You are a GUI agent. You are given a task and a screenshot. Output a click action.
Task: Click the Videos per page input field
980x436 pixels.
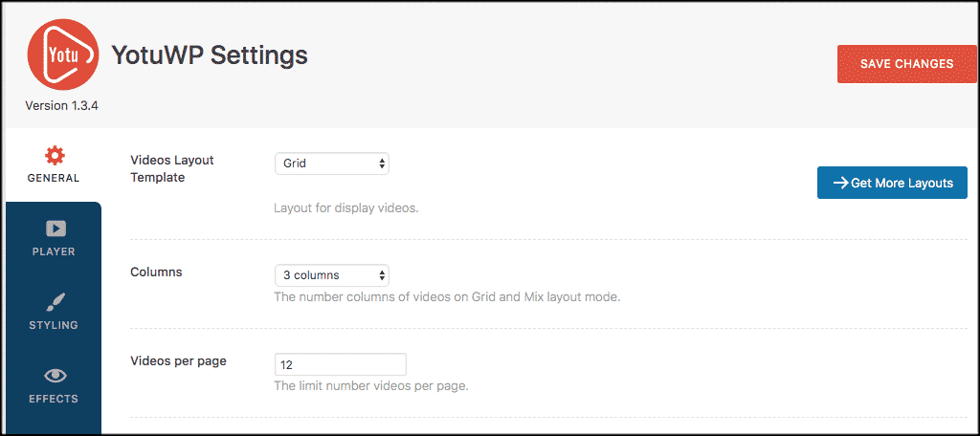(341, 364)
